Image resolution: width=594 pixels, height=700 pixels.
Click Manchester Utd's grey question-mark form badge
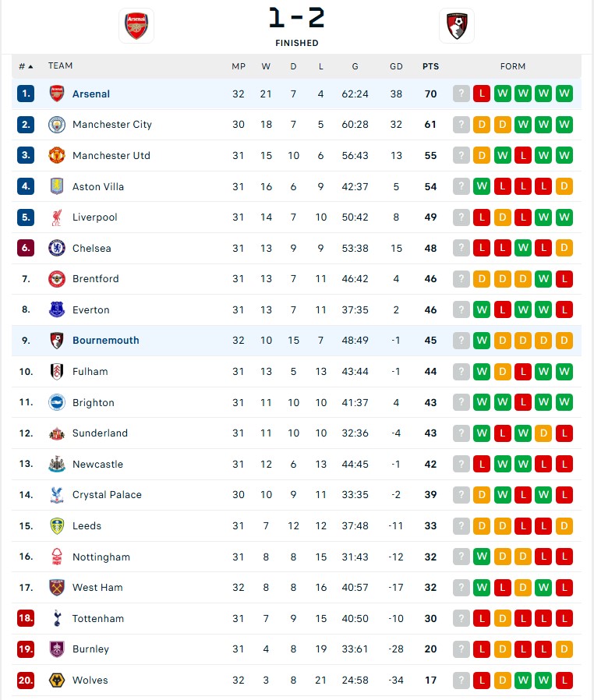(461, 156)
